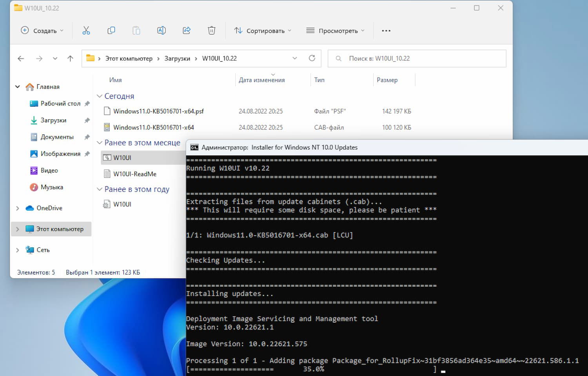Click the 142 197 КБ size cell
588x376 pixels.
coord(397,111)
